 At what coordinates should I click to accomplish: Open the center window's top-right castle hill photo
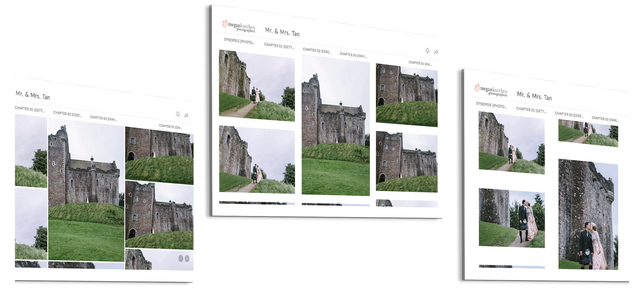[407, 95]
